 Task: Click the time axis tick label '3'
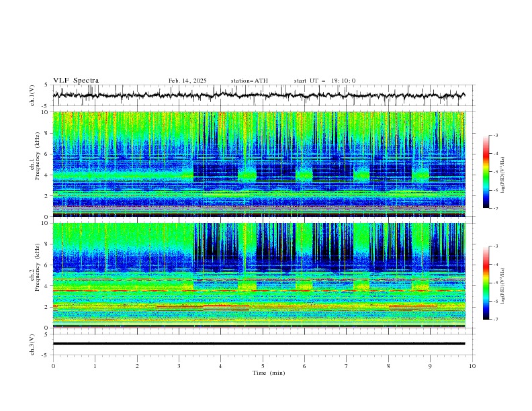click(179, 366)
